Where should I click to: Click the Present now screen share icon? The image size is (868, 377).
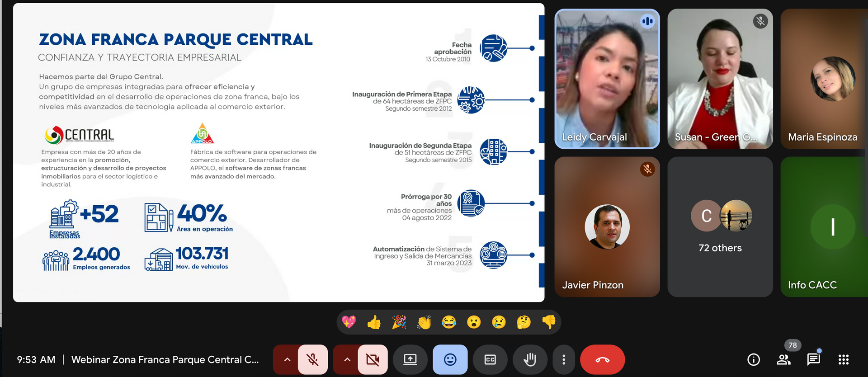point(410,360)
